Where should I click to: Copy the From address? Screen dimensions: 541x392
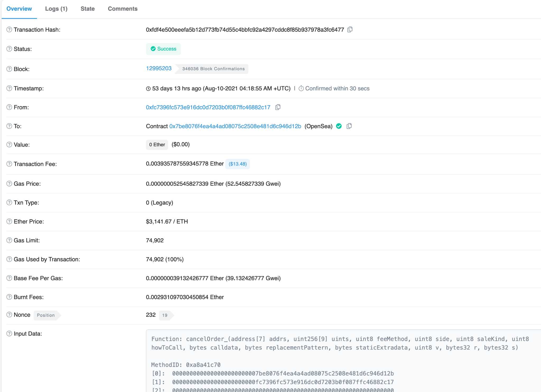278,107
